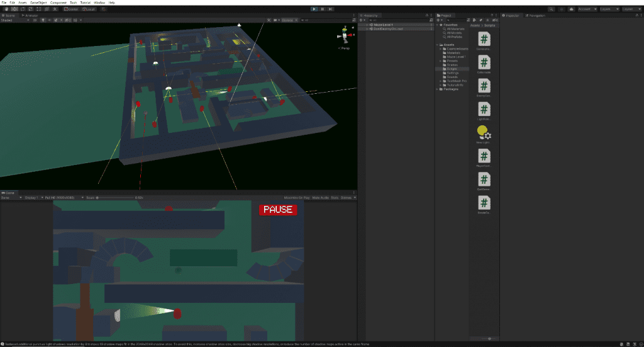Screen dimensions: 644x347
Task: Open the GameObject menu
Action: coord(38,3)
